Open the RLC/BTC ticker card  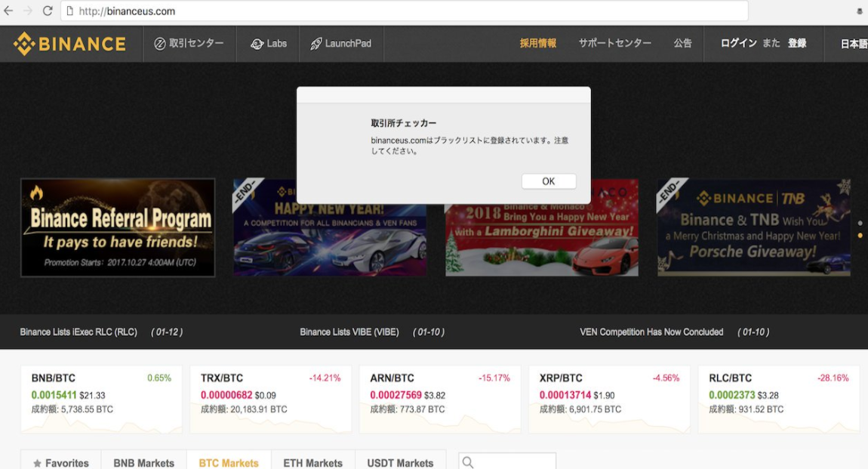point(779,399)
